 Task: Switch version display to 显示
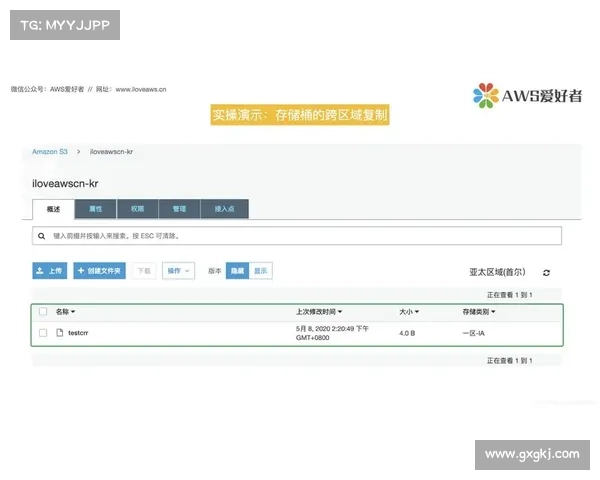261,271
